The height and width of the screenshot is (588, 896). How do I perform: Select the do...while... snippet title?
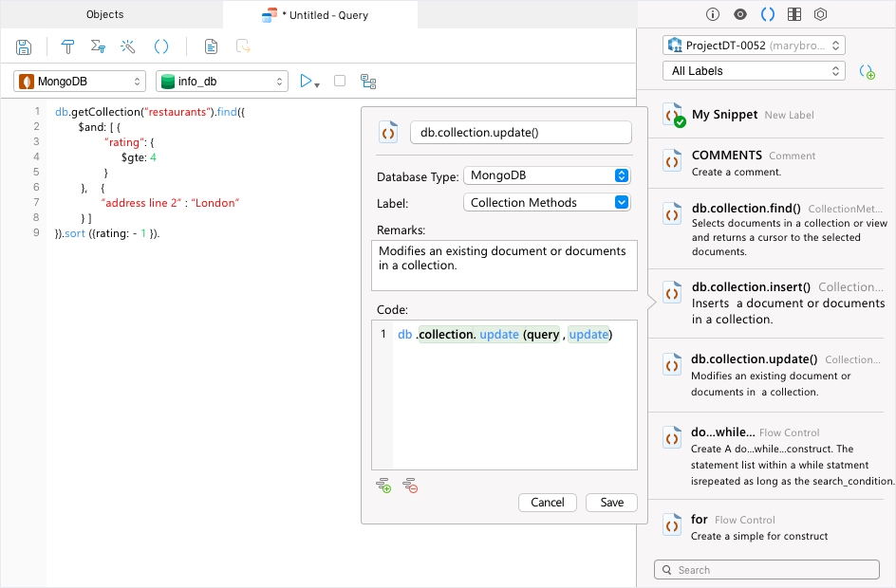point(723,432)
